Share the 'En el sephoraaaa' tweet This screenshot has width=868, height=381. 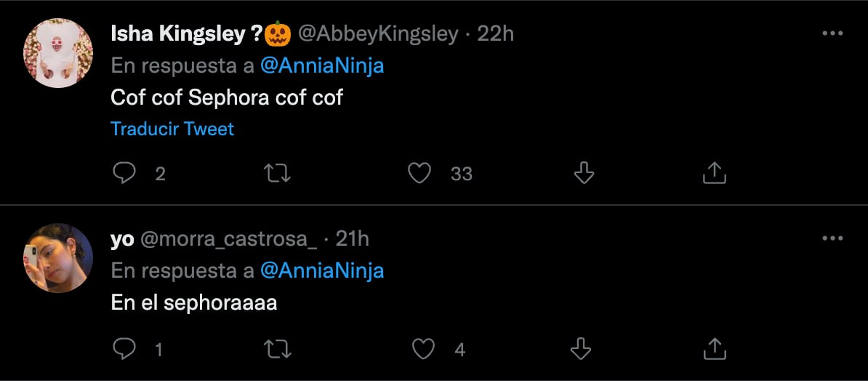pos(715,349)
